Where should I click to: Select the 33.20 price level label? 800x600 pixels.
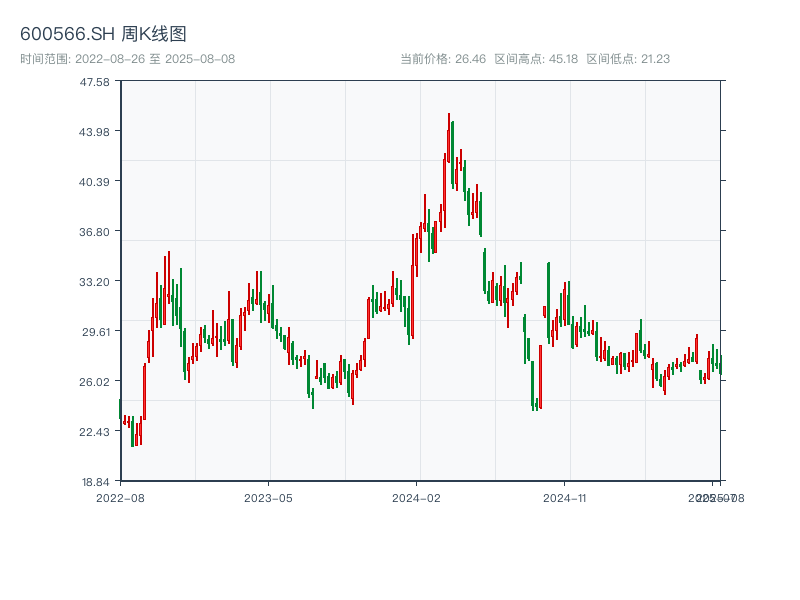coord(95,282)
